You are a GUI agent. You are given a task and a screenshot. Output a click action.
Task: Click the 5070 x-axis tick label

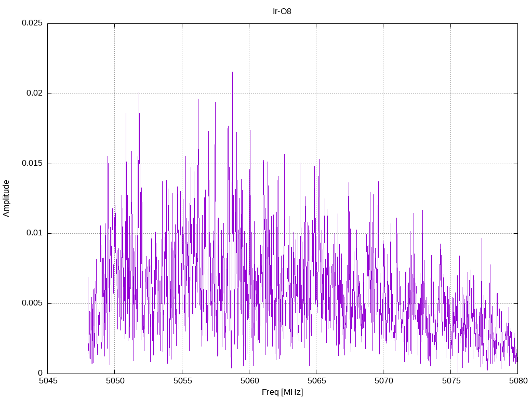(x=384, y=380)
